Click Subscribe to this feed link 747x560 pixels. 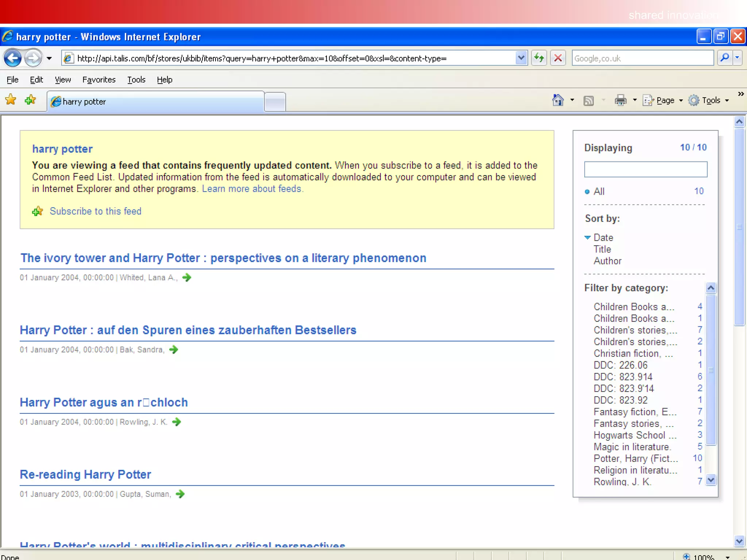point(95,211)
